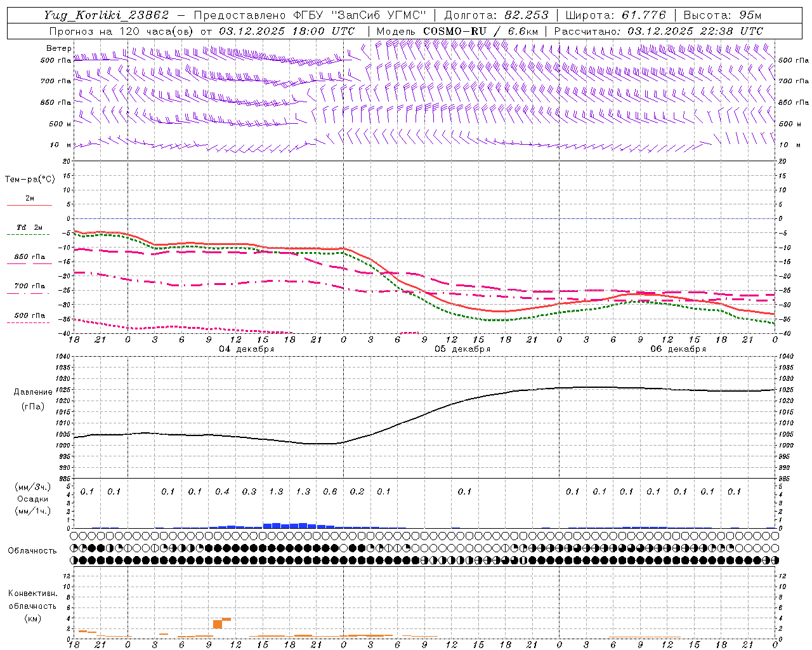
Task: Click the station name Yug_Korliki_23862
Action: tap(107, 15)
